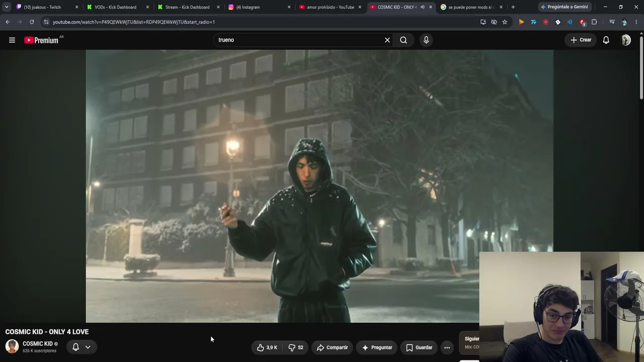This screenshot has width=644, height=362.
Task: Open the Chrome three-dot menu
Action: [x=636, y=22]
